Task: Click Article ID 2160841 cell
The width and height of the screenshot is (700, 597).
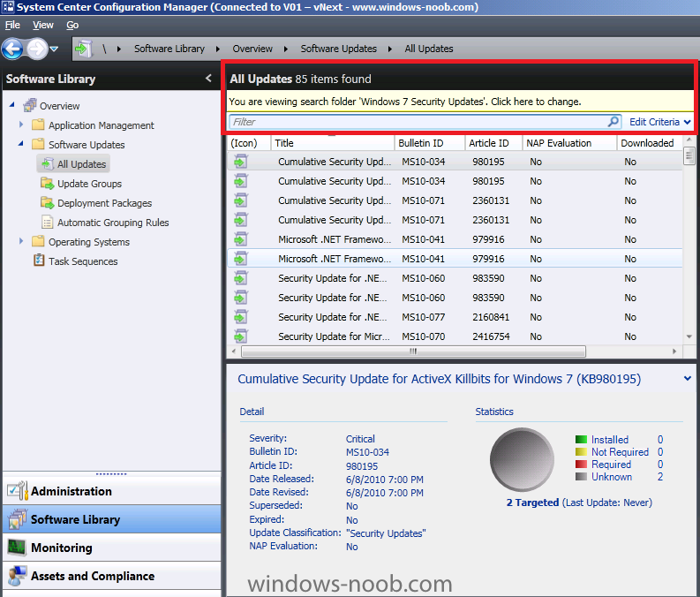Action: click(x=491, y=317)
